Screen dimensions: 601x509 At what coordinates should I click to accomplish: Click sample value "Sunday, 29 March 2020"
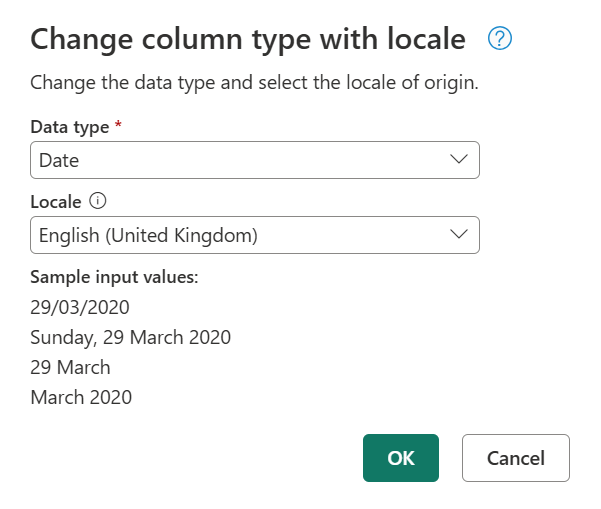click(131, 337)
